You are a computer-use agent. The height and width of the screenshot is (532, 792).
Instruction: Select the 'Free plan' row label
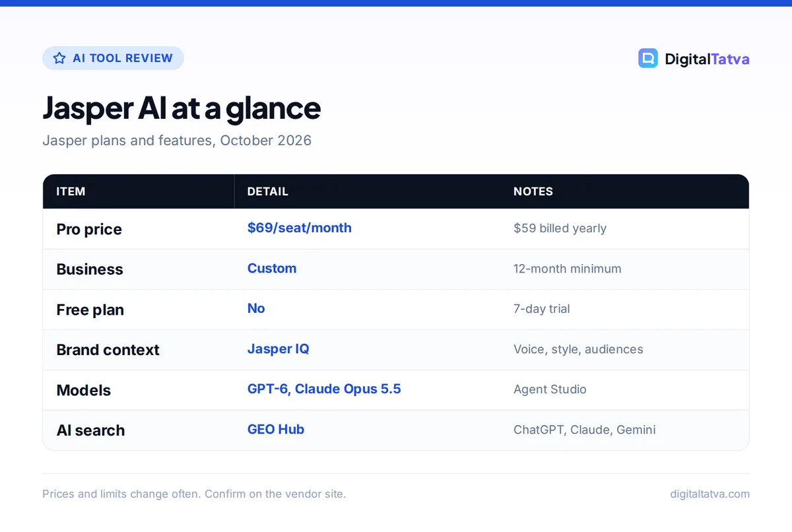pos(90,310)
